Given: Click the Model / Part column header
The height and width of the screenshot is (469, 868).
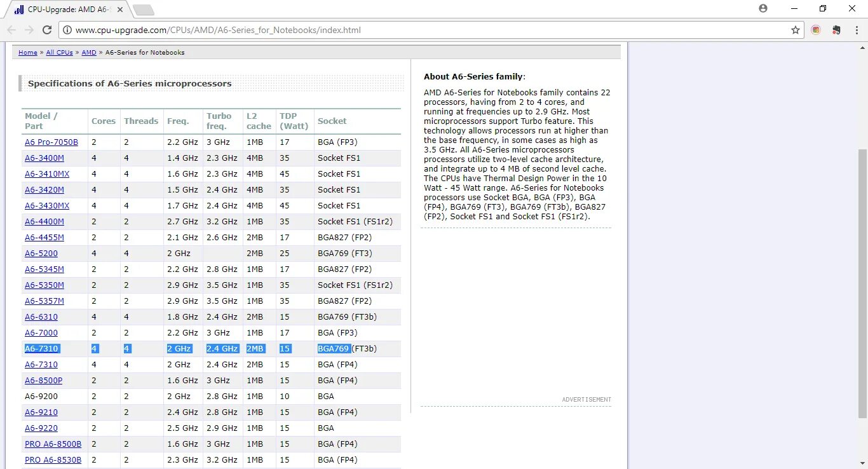Looking at the screenshot, I should pos(41,121).
